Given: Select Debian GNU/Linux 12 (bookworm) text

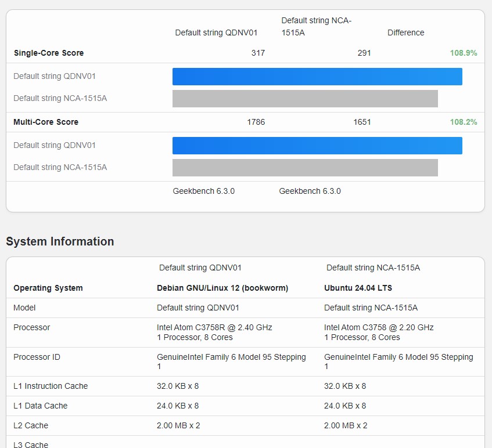Looking at the screenshot, I should click(222, 288).
